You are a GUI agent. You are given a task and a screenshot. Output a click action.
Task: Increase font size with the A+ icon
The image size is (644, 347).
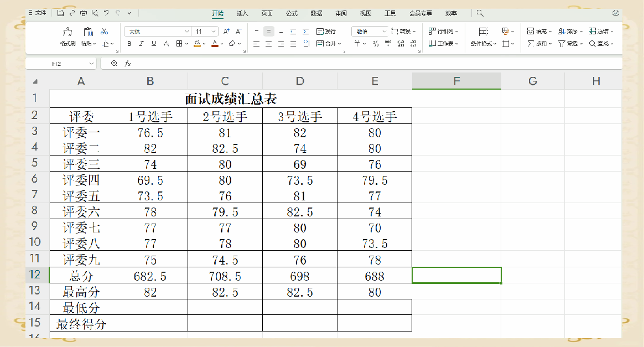click(x=226, y=31)
